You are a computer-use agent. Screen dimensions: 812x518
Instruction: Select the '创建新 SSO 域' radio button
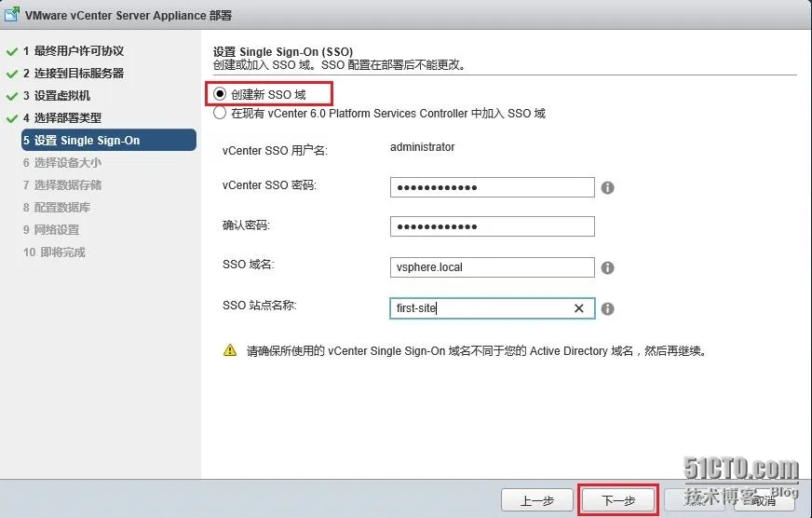pos(220,94)
